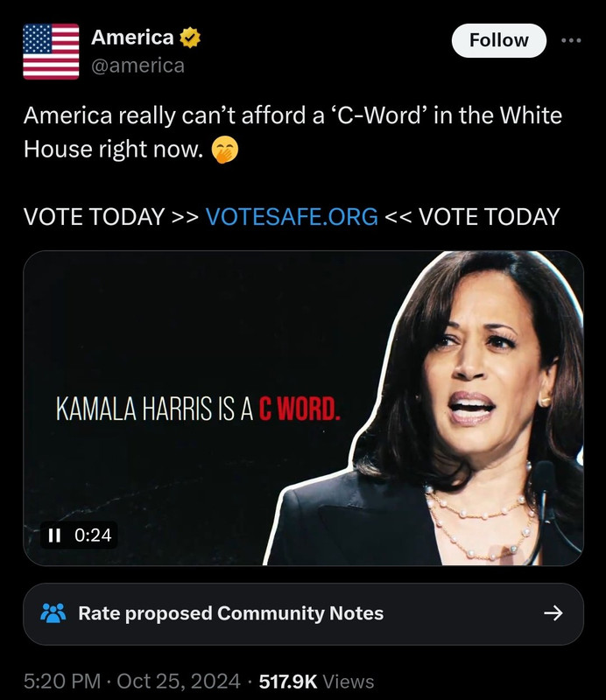
Task: Open the American flag profile avatar
Action: (x=51, y=52)
